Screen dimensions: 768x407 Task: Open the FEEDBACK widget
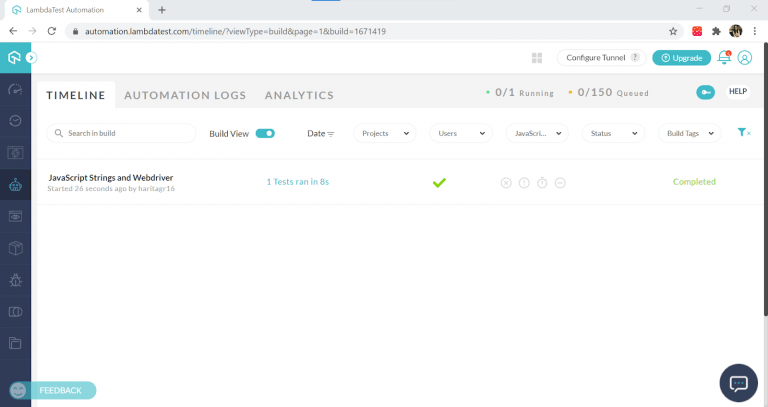[x=53, y=390]
